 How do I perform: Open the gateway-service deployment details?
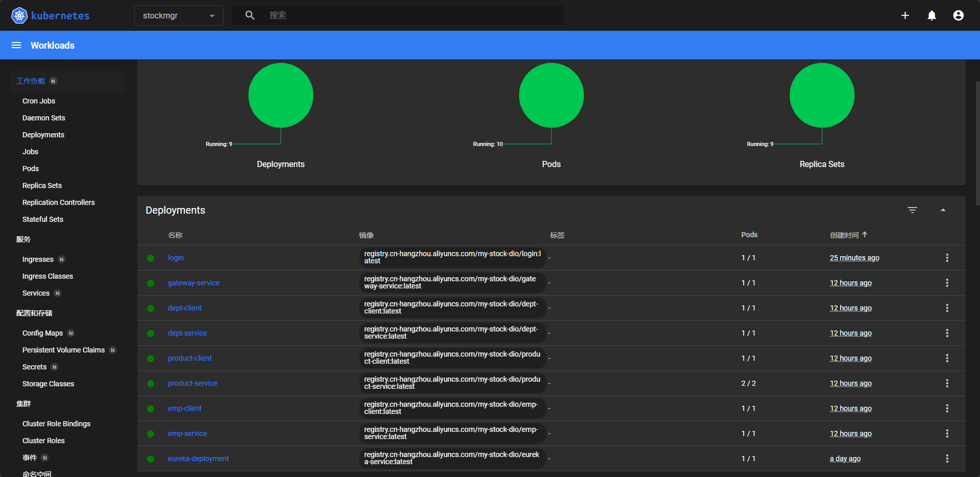[193, 283]
